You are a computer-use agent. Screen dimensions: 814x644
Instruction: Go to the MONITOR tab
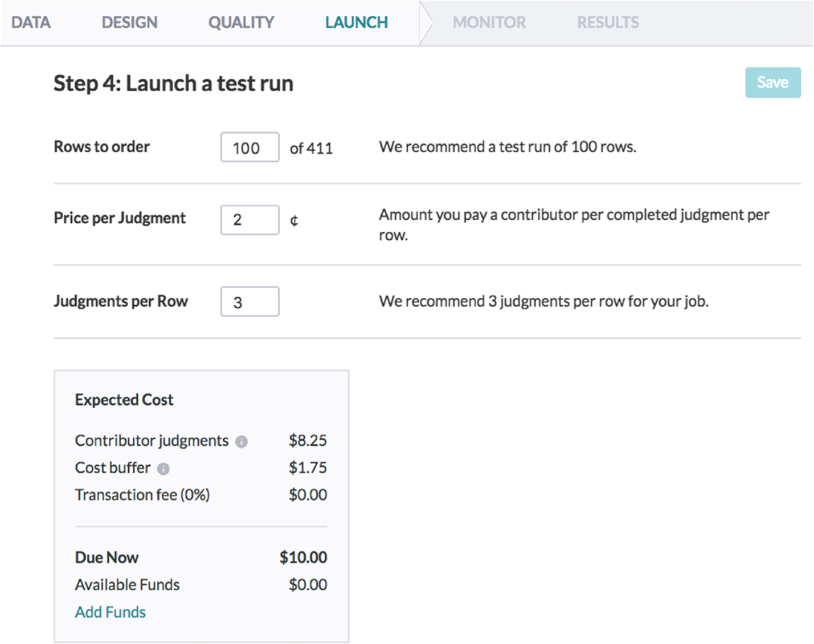click(489, 22)
